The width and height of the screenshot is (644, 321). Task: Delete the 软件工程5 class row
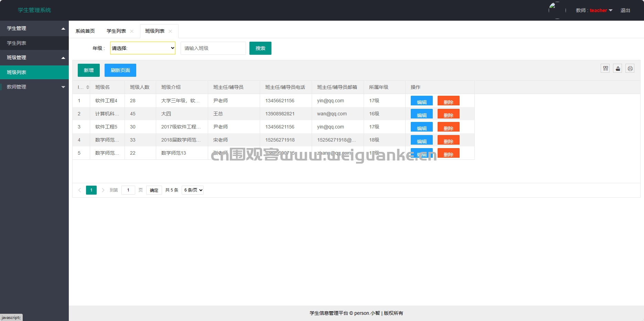tap(449, 127)
